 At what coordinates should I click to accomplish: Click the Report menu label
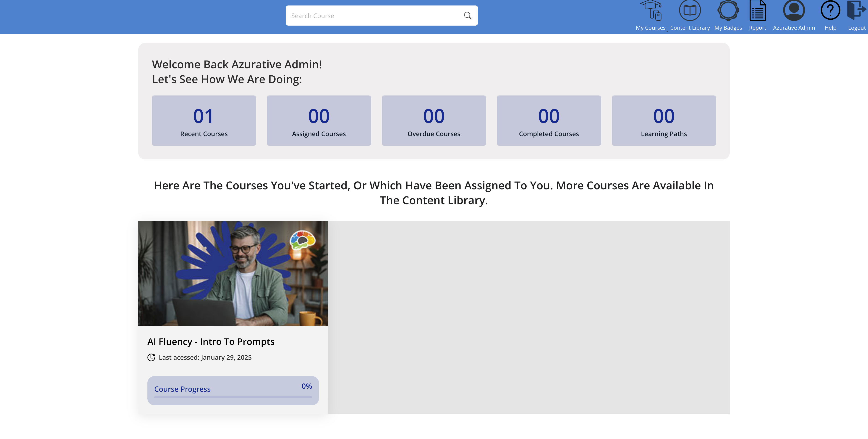coord(758,28)
